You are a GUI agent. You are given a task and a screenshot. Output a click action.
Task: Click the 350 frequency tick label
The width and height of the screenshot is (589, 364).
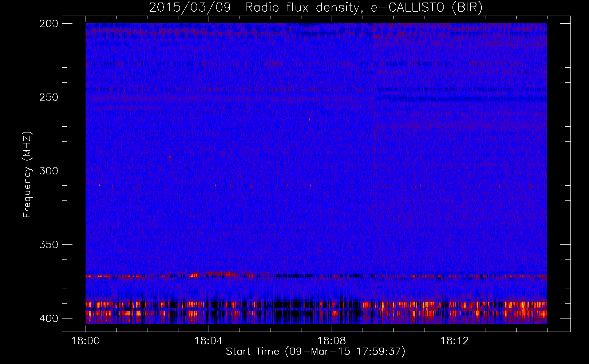tap(49, 245)
